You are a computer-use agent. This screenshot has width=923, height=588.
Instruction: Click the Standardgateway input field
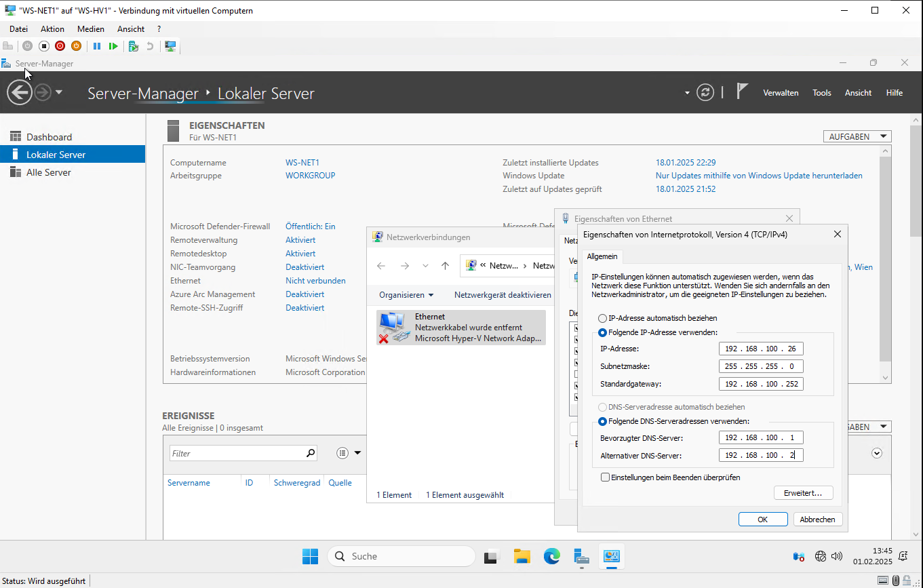(761, 384)
